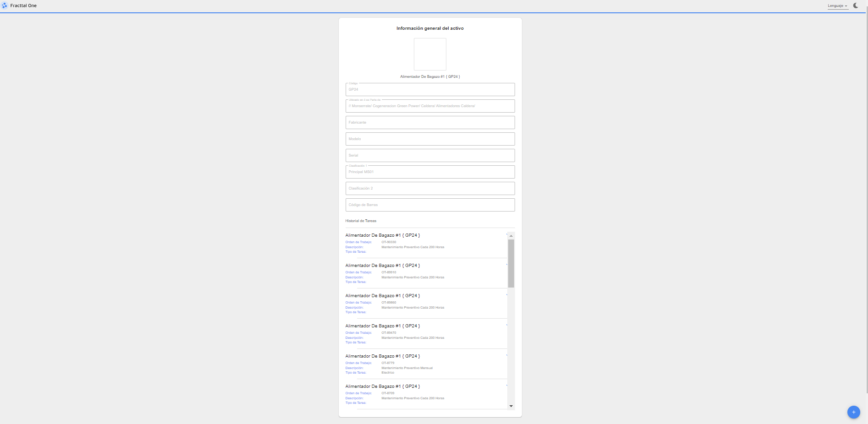Toggle dark mode with the moon icon

855,5
